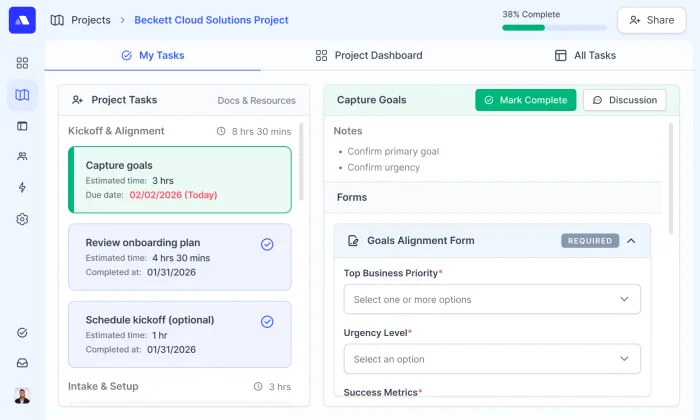Click the map icon beside Projects breadcrumb

[x=57, y=20]
